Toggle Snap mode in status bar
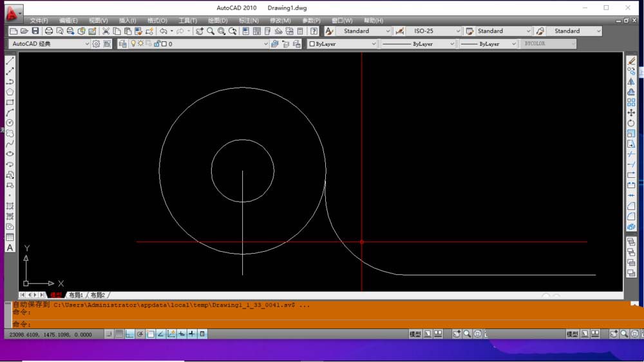The image size is (644, 362). [109, 334]
